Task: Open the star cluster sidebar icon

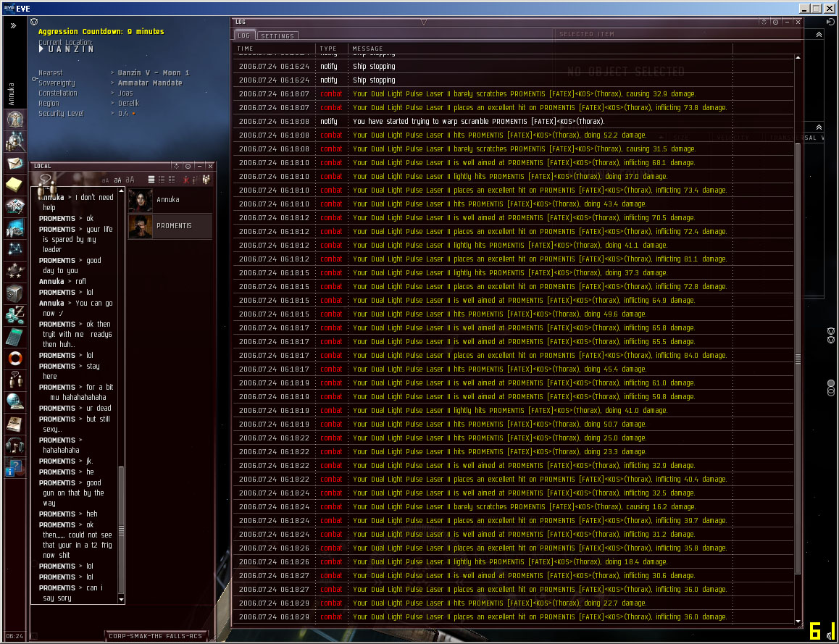Action: pyautogui.click(x=15, y=271)
